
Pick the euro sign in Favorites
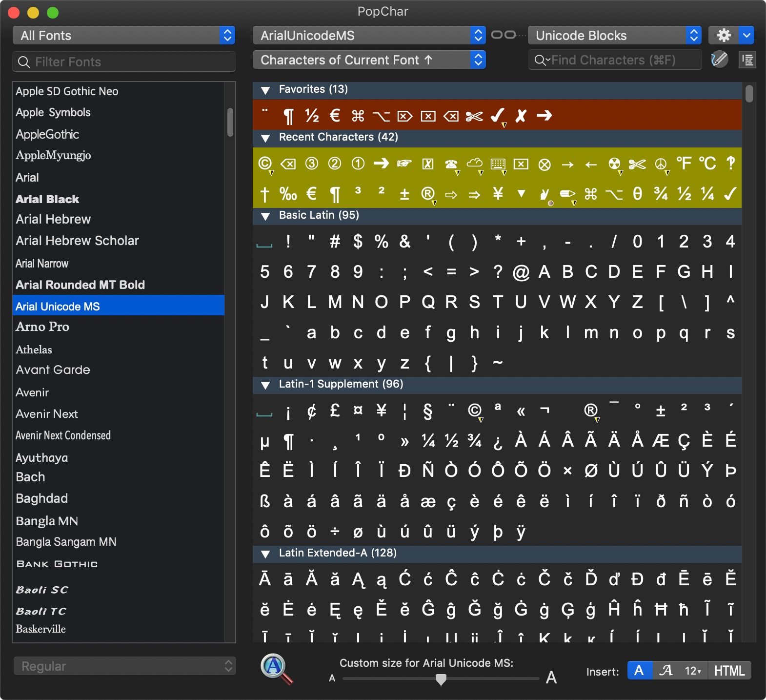tap(335, 116)
